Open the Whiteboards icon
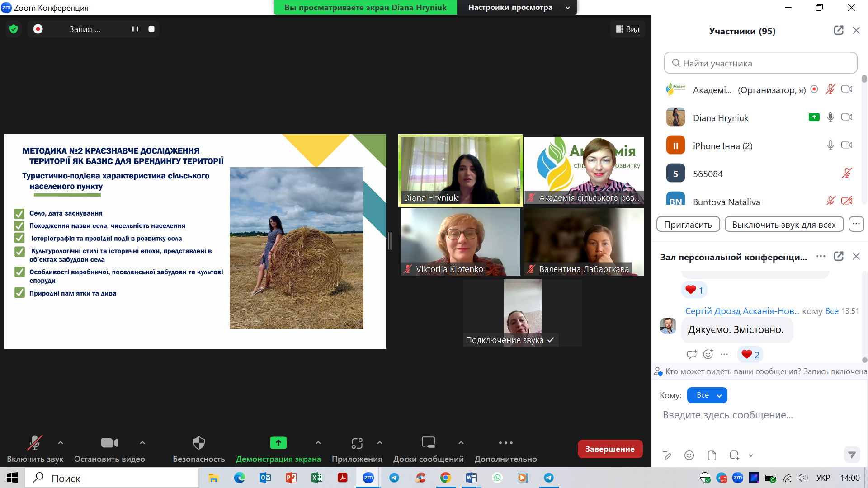868x488 pixels. tap(428, 443)
